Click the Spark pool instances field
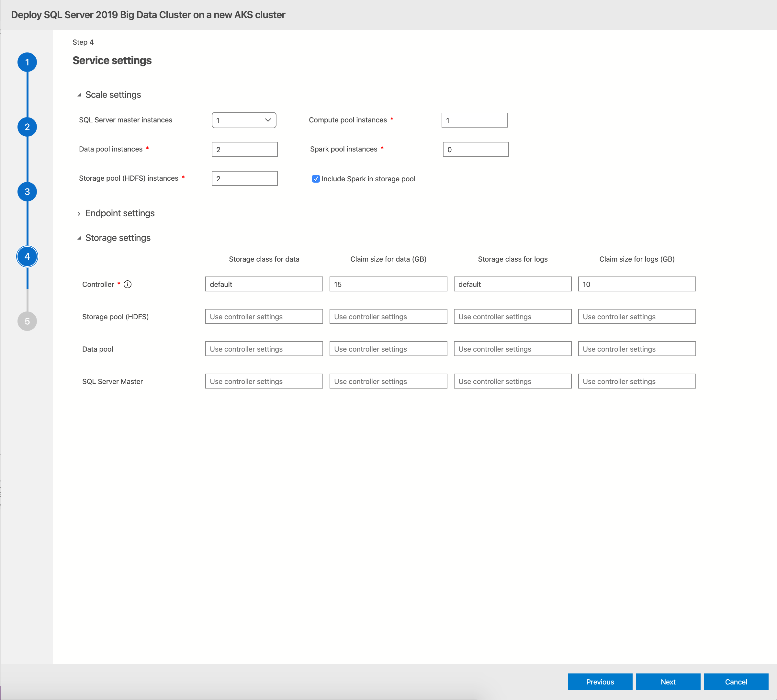Image resolution: width=777 pixels, height=700 pixels. click(476, 150)
